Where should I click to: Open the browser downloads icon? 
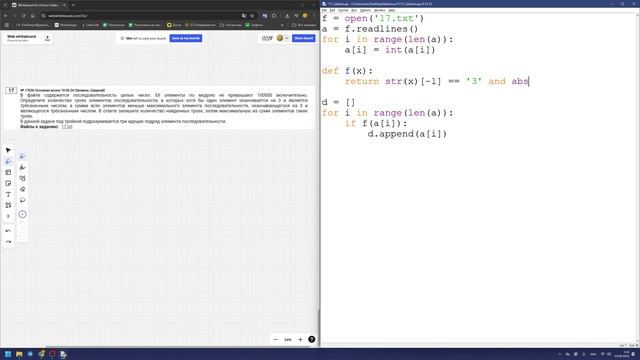[287, 16]
